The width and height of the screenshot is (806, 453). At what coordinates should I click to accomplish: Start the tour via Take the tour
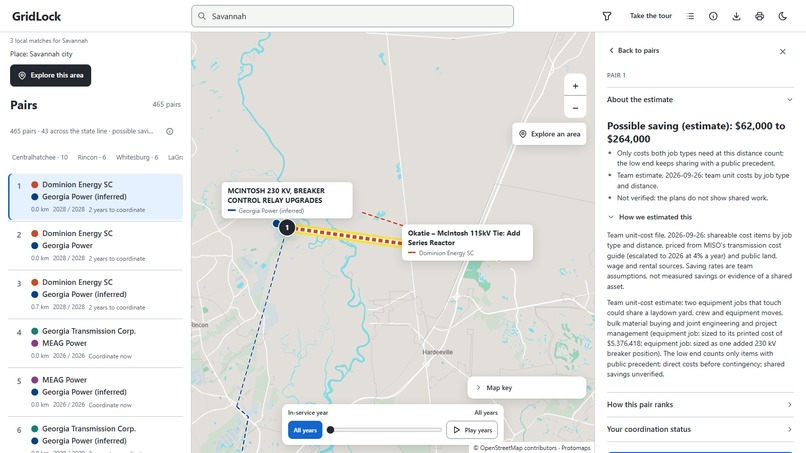[x=651, y=16]
